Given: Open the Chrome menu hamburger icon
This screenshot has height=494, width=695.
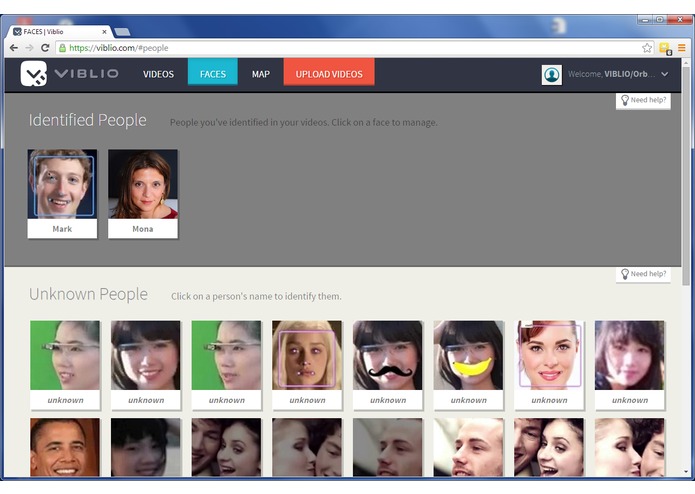Looking at the screenshot, I should 682,48.
